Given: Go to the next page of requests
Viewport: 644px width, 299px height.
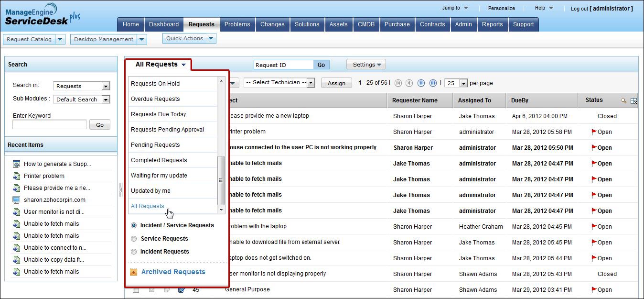Looking at the screenshot, I should (421, 83).
